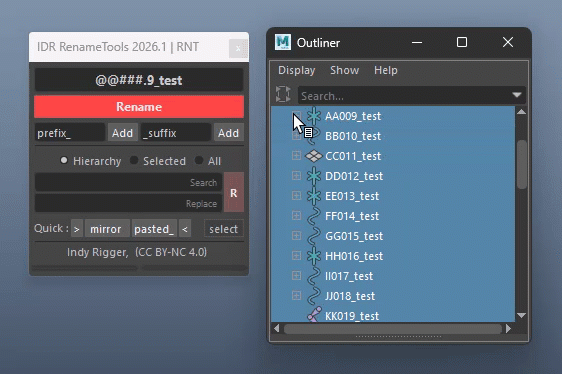562x374 pixels.
Task: Click the prefix_ input field
Action: click(x=70, y=133)
